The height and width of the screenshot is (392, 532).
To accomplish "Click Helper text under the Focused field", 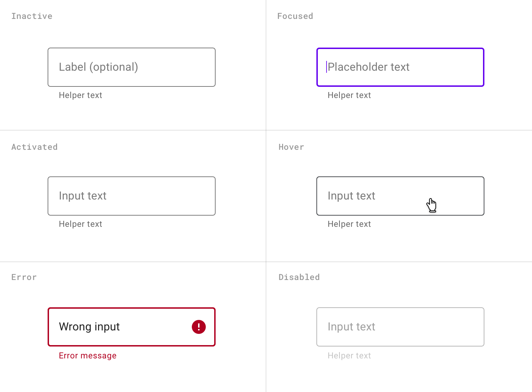I will 349,95.
